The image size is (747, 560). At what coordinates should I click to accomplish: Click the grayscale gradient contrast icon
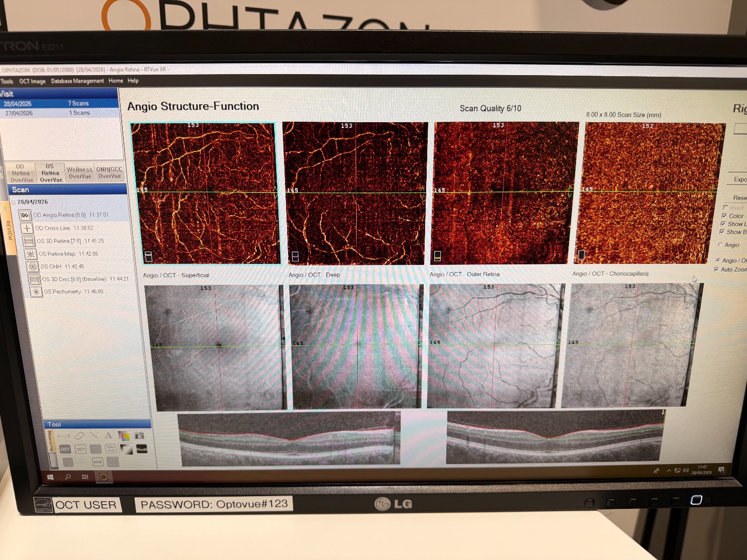click(126, 449)
